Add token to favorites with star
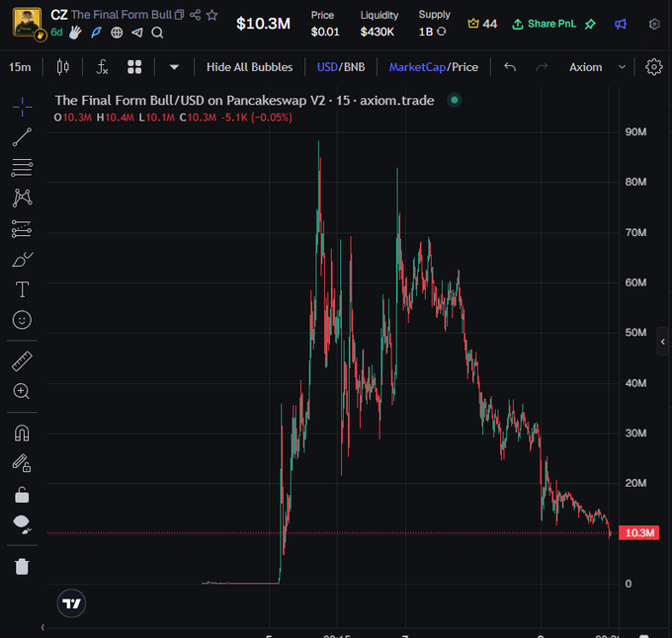Screen dimensions: 672x638 click(212, 15)
